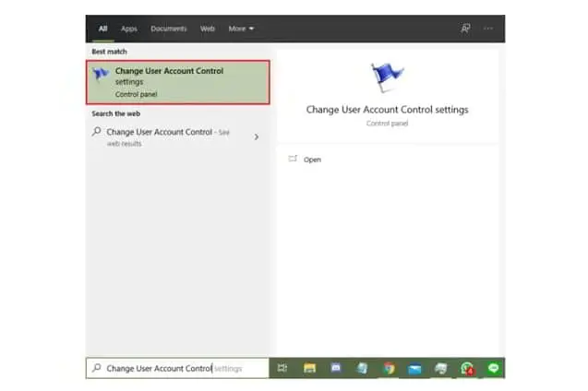Open the Change User Account Control best match
The height and width of the screenshot is (391, 588).
(178, 82)
